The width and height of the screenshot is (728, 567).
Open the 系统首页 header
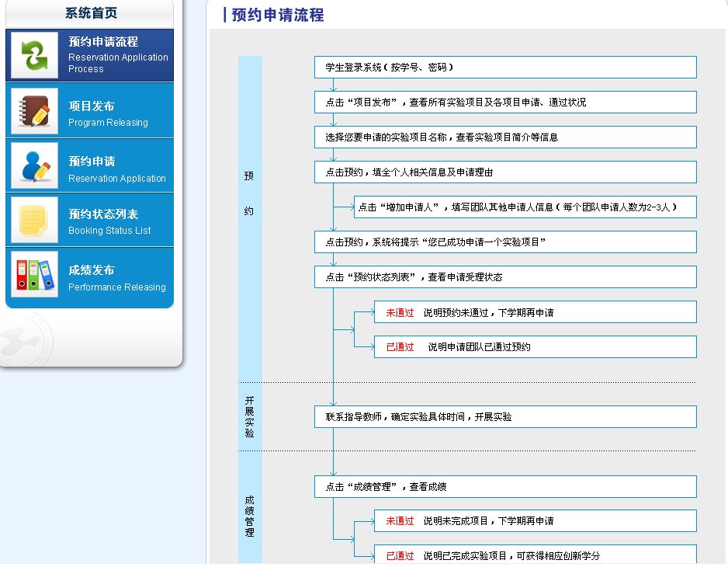point(92,13)
